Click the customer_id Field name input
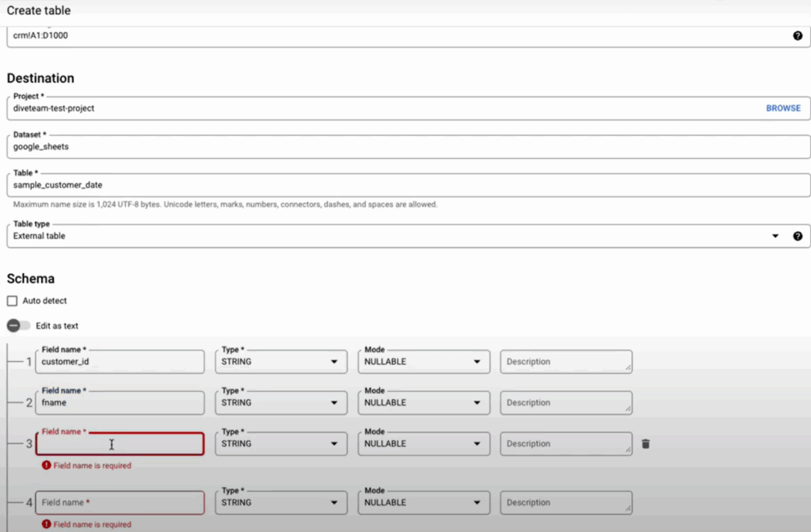This screenshot has width=811, height=532. pyautogui.click(x=120, y=362)
